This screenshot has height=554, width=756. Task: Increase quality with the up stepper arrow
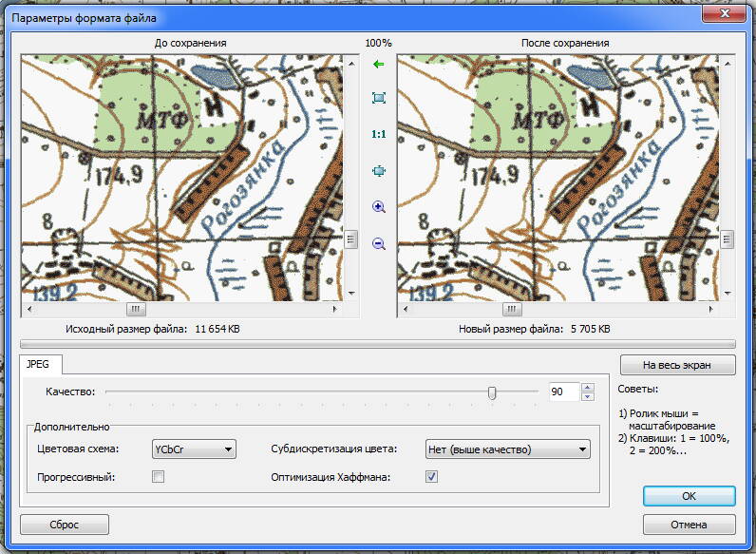(x=587, y=388)
